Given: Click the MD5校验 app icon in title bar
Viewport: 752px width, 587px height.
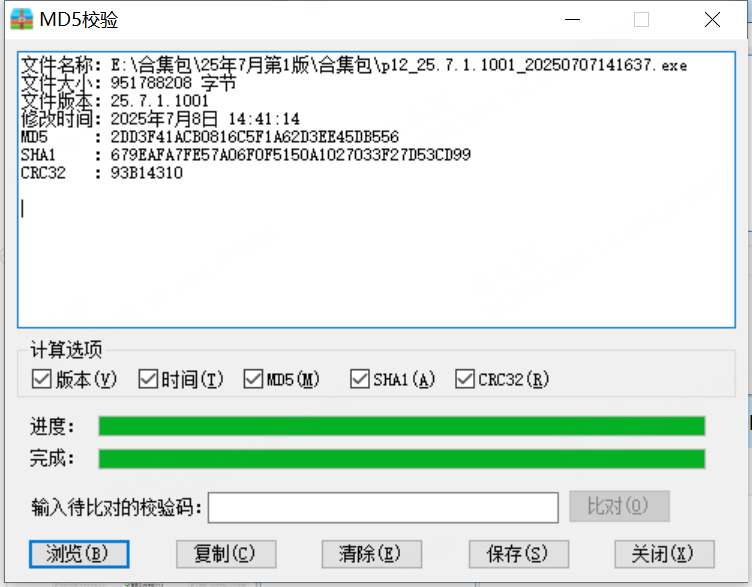Looking at the screenshot, I should coord(22,20).
